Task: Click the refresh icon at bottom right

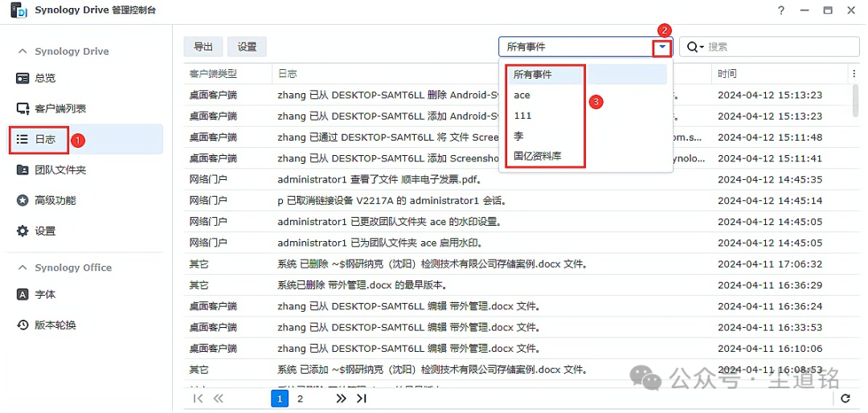Action: coord(845,399)
